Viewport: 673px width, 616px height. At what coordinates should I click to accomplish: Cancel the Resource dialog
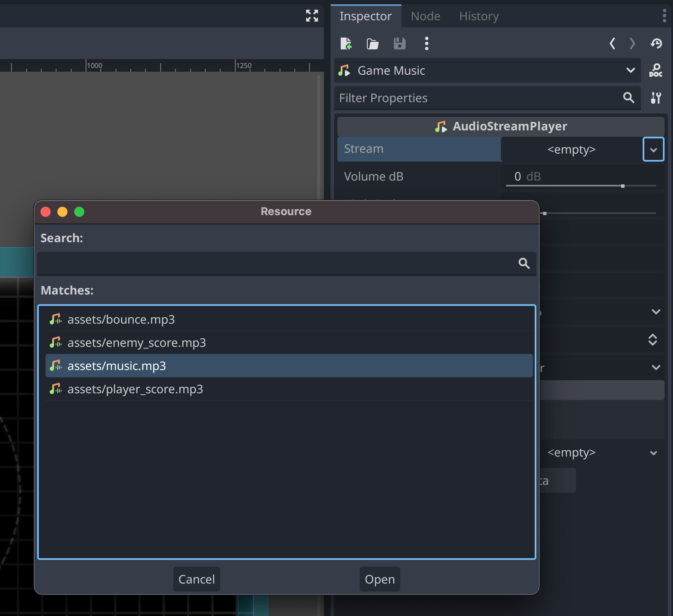point(197,579)
